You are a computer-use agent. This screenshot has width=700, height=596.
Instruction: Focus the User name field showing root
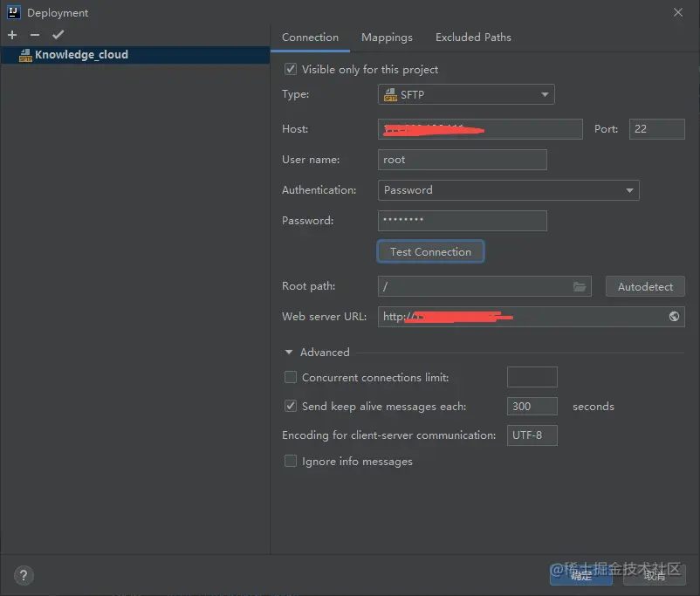[x=462, y=160]
